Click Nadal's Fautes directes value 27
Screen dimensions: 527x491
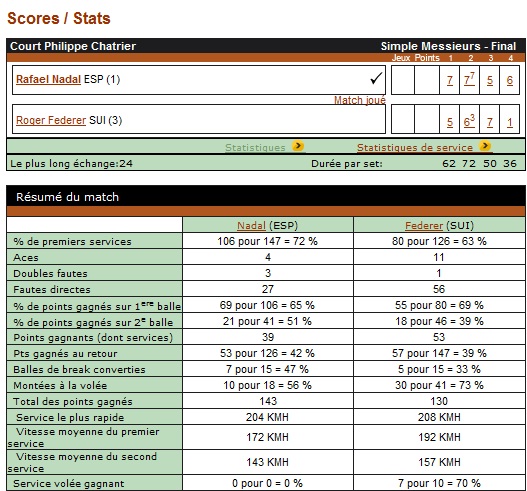pos(268,289)
